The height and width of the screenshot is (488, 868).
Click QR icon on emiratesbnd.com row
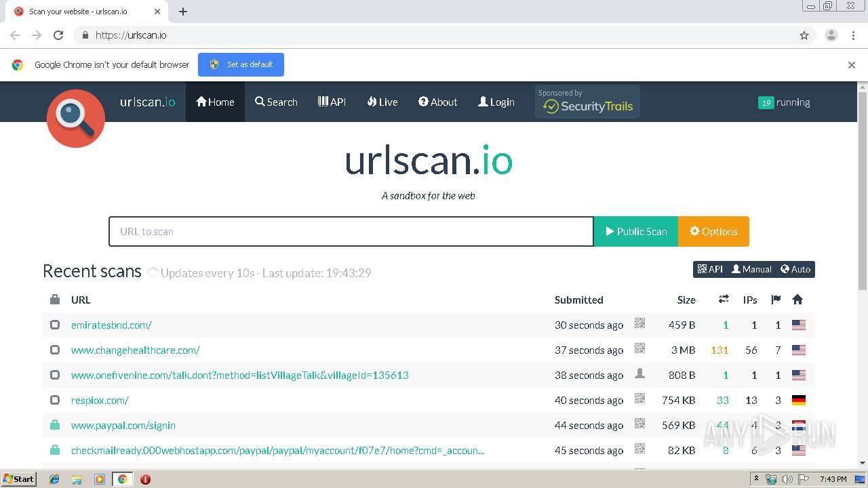(x=639, y=324)
